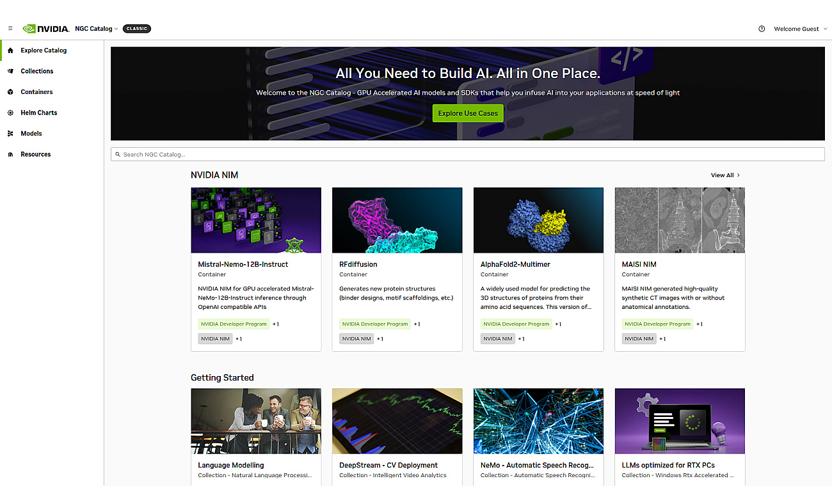This screenshot has height=504, width=832.
Task: Open the DeepStream CV Deployment thumbnail
Action: [x=397, y=421]
